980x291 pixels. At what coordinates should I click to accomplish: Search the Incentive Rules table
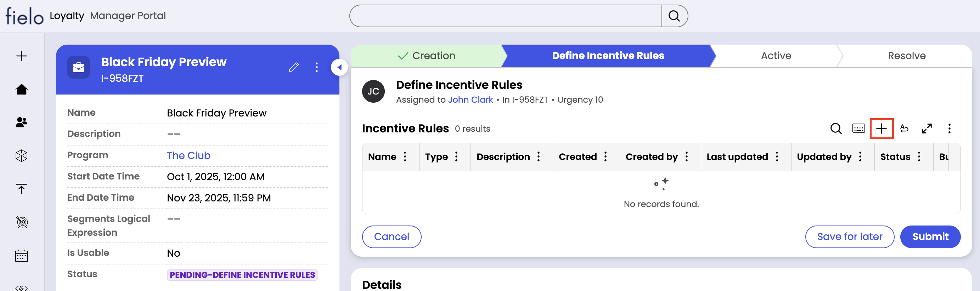[836, 129]
